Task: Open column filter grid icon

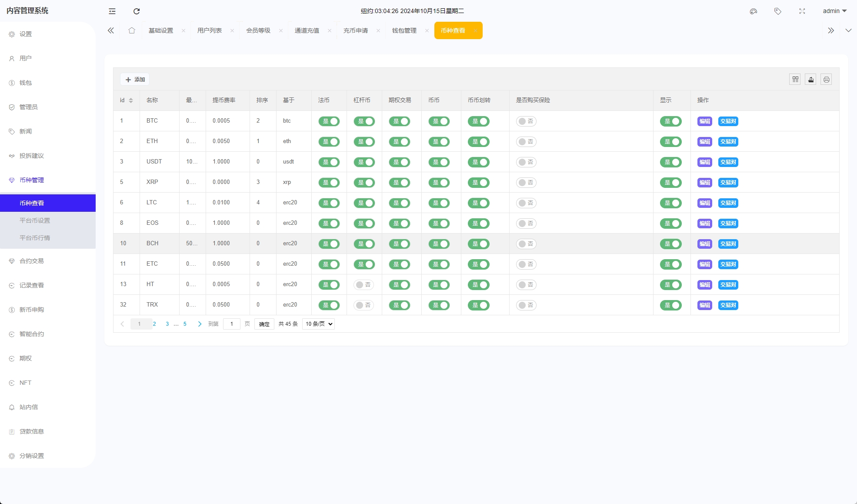Action: [x=795, y=80]
